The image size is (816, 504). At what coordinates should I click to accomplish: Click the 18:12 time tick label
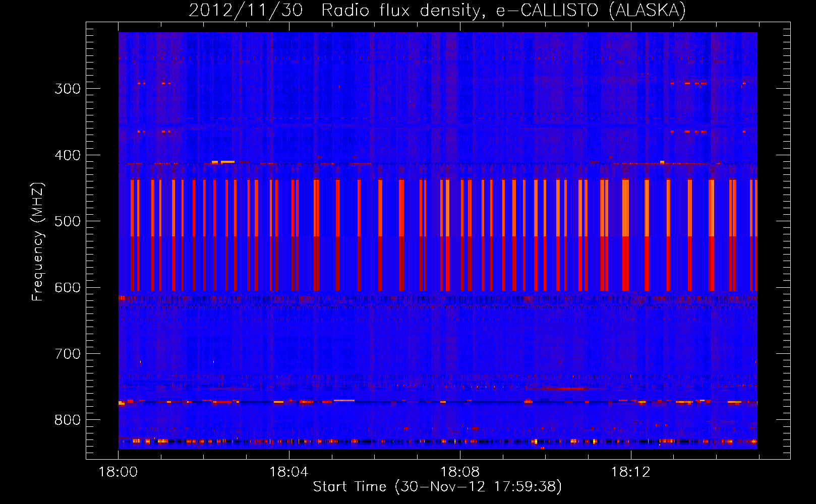631,472
